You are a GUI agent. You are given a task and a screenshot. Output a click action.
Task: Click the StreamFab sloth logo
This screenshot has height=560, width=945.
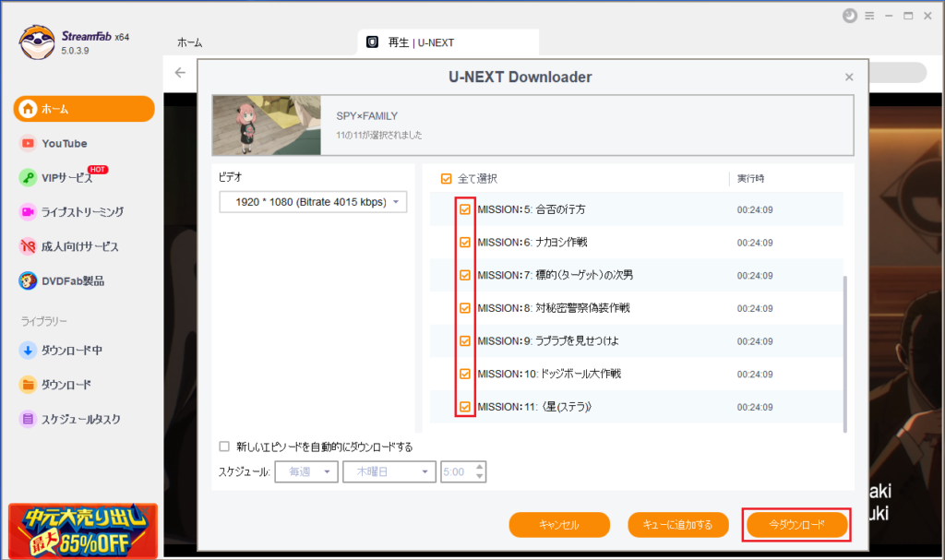tap(37, 42)
